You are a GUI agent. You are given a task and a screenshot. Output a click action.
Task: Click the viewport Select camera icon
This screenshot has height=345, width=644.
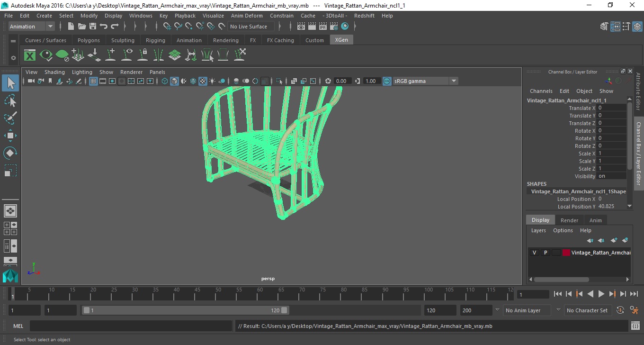pyautogui.click(x=31, y=81)
